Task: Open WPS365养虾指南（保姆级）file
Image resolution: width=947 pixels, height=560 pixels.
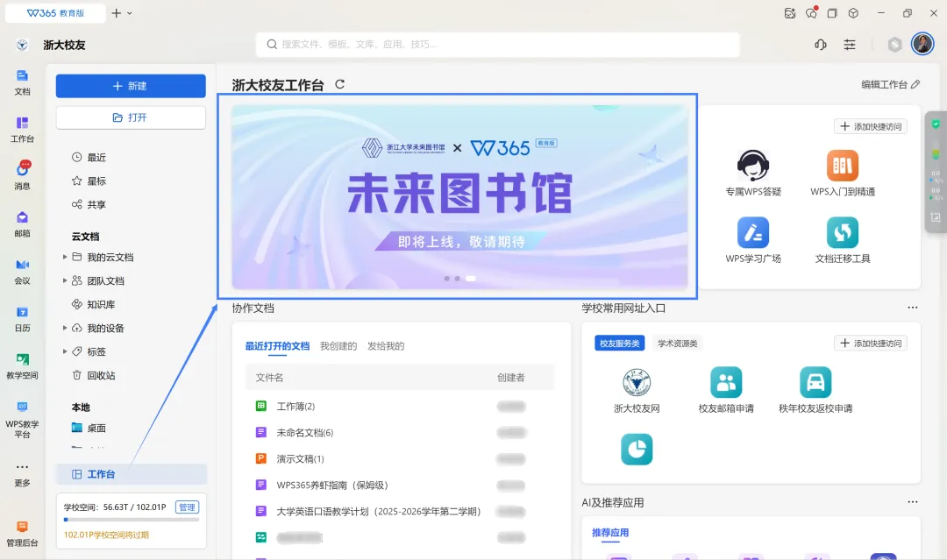Action: click(x=331, y=486)
